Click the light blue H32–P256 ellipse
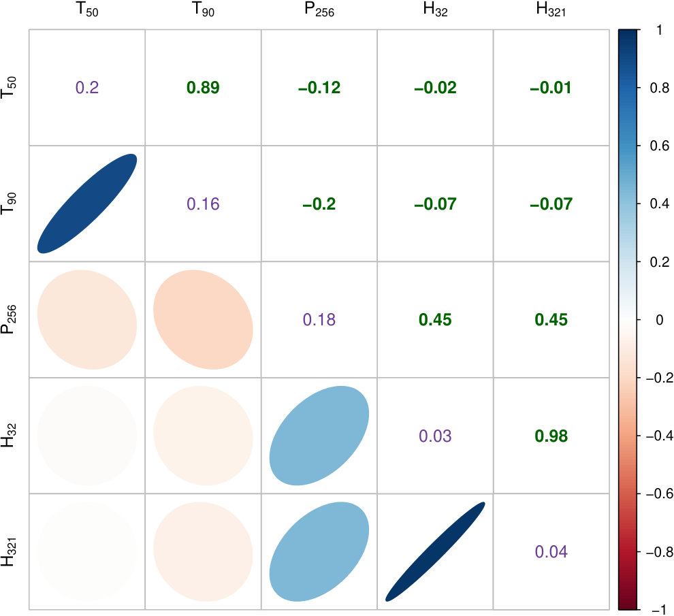Image resolution: width=674 pixels, height=616 pixels. coord(319,436)
